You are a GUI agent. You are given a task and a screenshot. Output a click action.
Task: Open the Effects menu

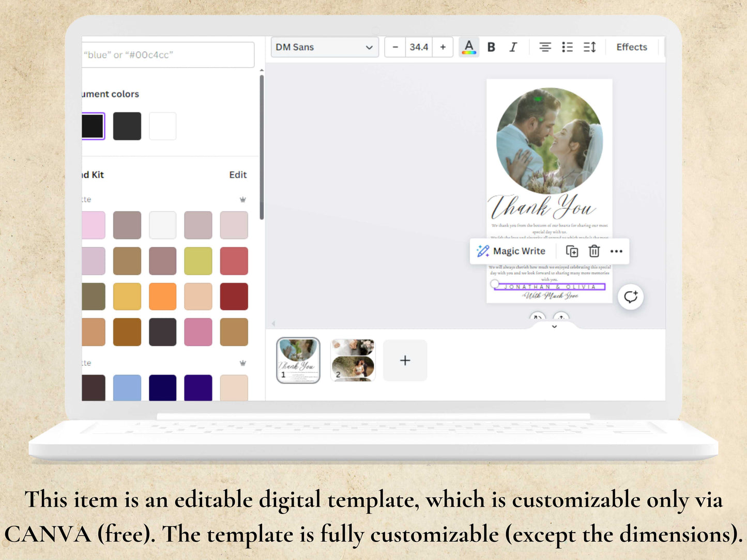[x=631, y=47]
